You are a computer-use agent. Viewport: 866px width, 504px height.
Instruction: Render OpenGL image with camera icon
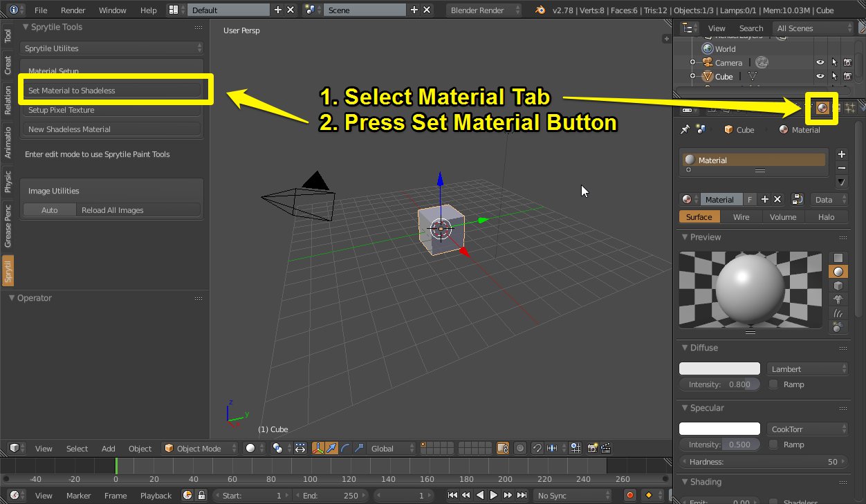(x=592, y=448)
